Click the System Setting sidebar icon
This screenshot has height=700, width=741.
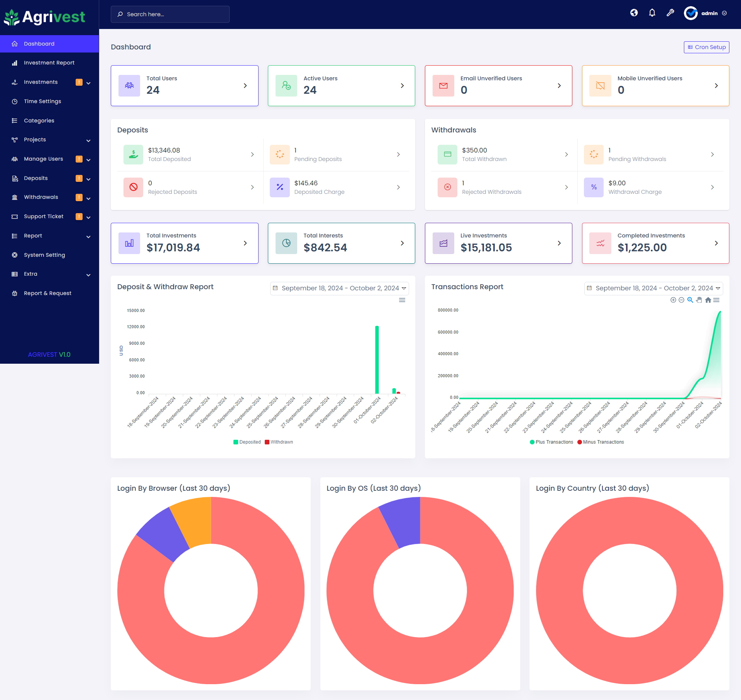pos(14,255)
